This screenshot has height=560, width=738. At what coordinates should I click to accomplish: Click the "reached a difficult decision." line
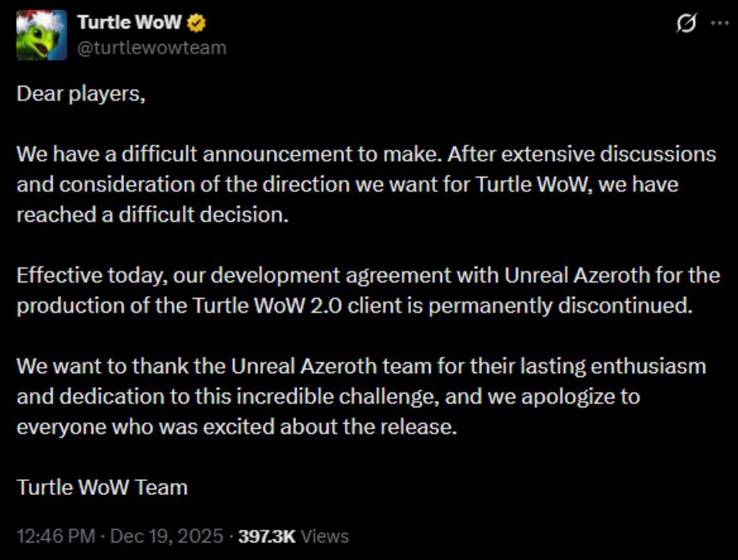(152, 215)
